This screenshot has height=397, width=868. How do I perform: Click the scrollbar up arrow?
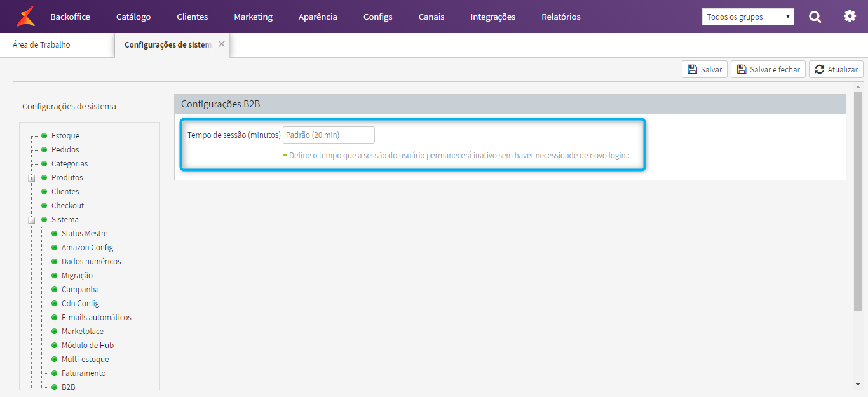click(x=858, y=87)
